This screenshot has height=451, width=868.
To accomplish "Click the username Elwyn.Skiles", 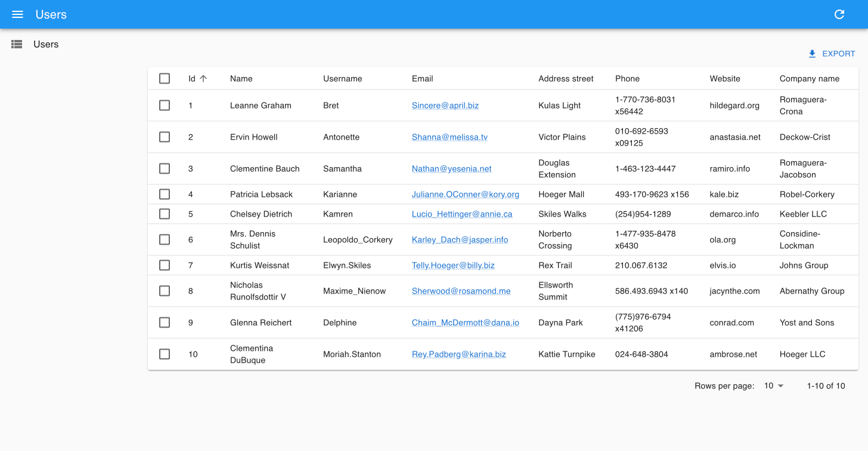I will click(x=347, y=265).
